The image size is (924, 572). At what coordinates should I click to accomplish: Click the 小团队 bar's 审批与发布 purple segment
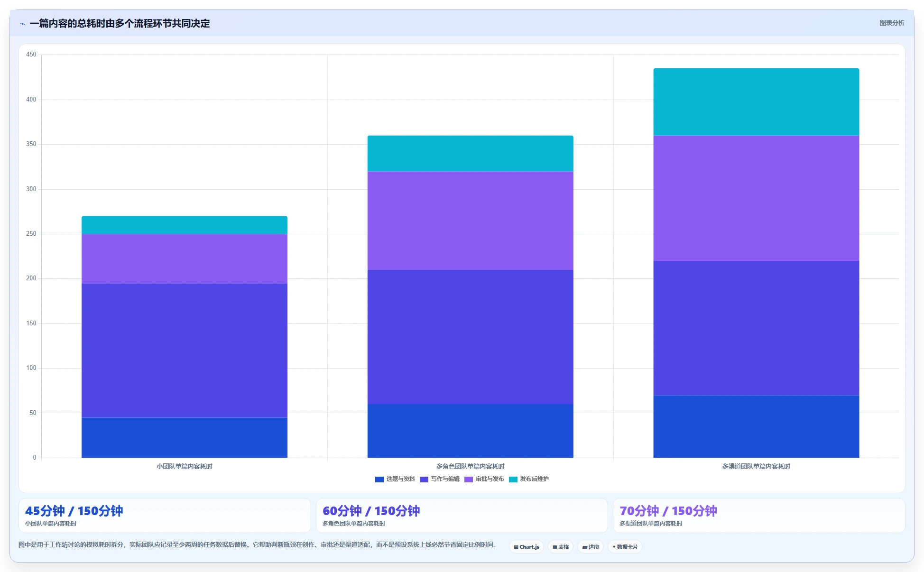pyautogui.click(x=185, y=259)
